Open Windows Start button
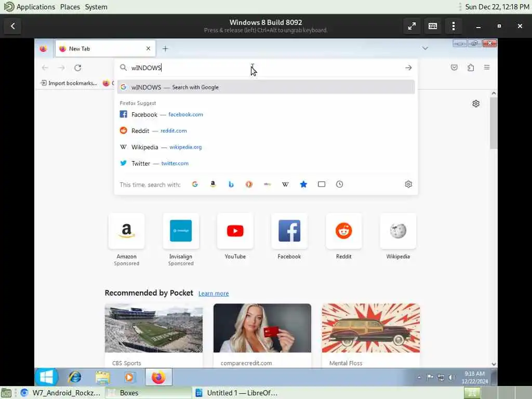The image size is (532, 399). [46, 377]
